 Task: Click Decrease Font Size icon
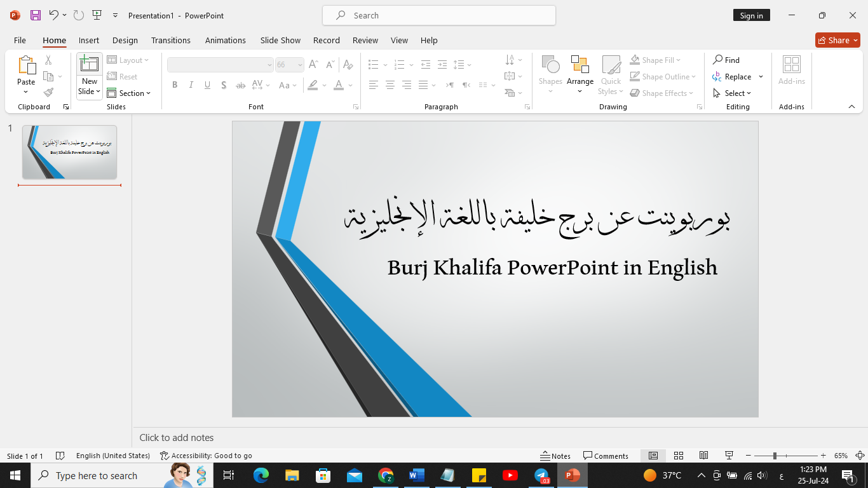pyautogui.click(x=330, y=65)
